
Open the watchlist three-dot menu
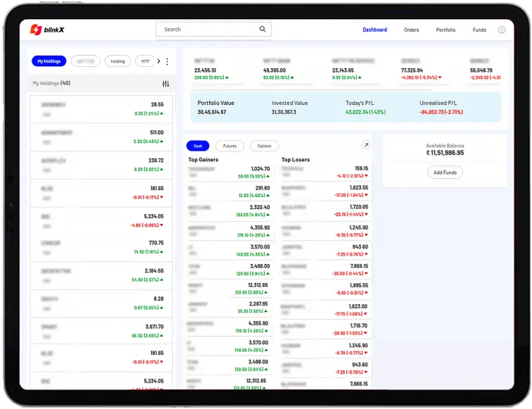click(167, 61)
